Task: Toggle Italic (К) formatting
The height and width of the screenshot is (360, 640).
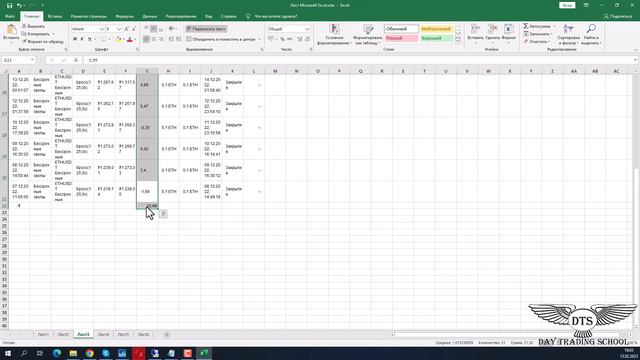Action: 82,39
